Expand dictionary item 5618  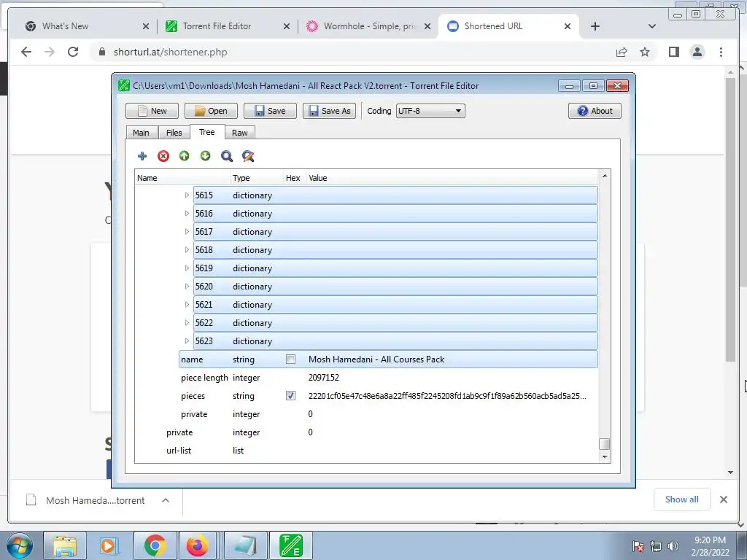187,250
